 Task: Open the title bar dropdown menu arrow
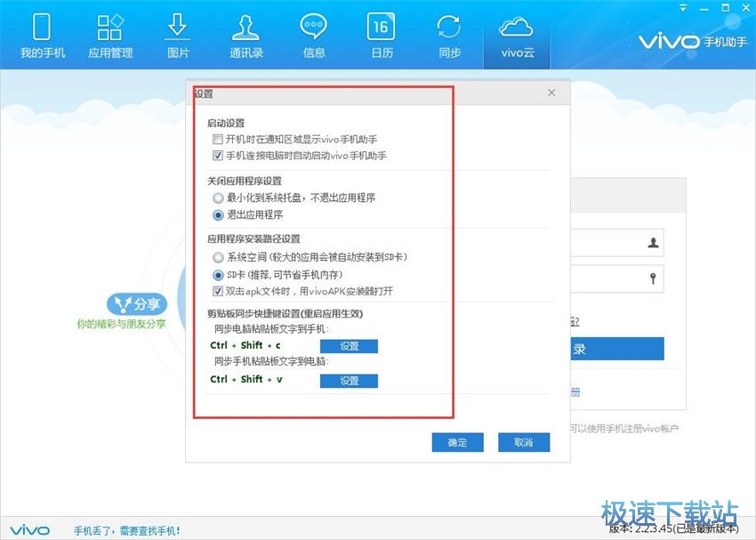pos(683,8)
